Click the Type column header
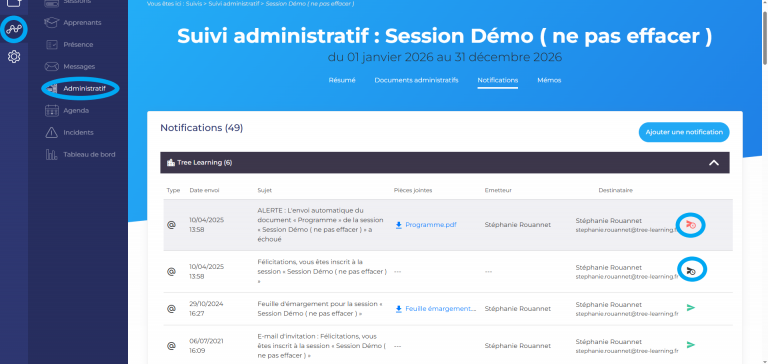The image size is (768, 364). tap(173, 190)
